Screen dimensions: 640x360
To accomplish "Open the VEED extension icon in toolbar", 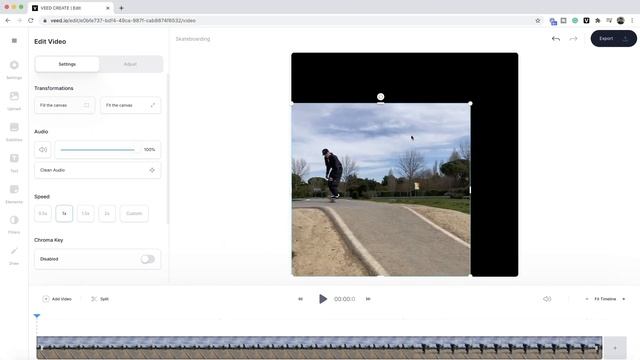I will 586,20.
